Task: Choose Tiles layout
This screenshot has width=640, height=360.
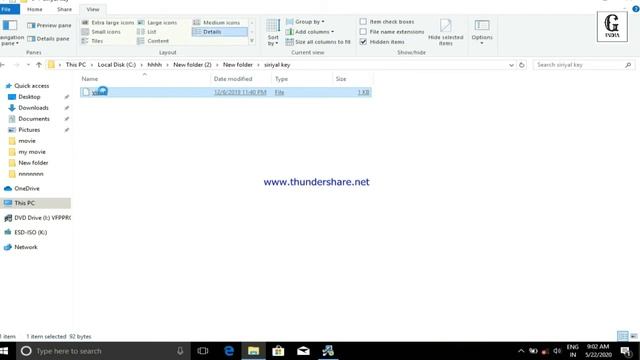Action: [92, 41]
